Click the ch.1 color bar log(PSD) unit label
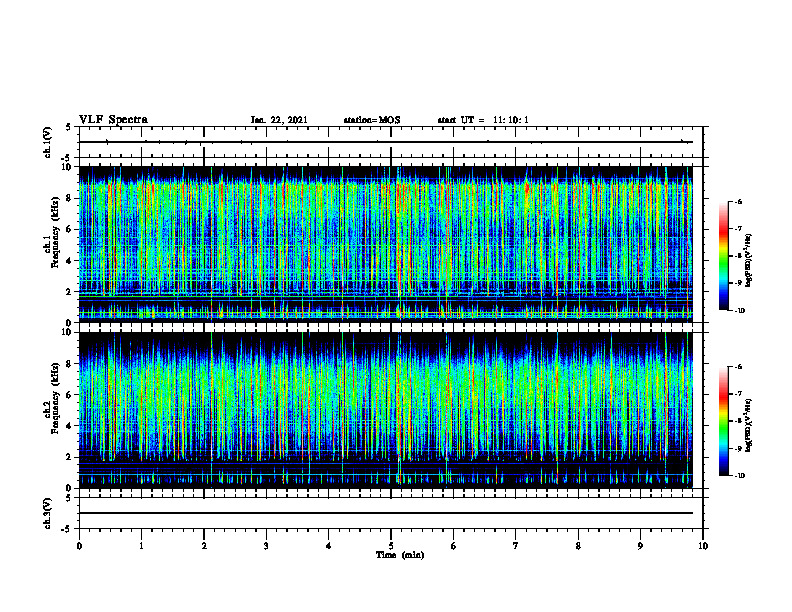The width and height of the screenshot is (792, 612). click(x=749, y=260)
